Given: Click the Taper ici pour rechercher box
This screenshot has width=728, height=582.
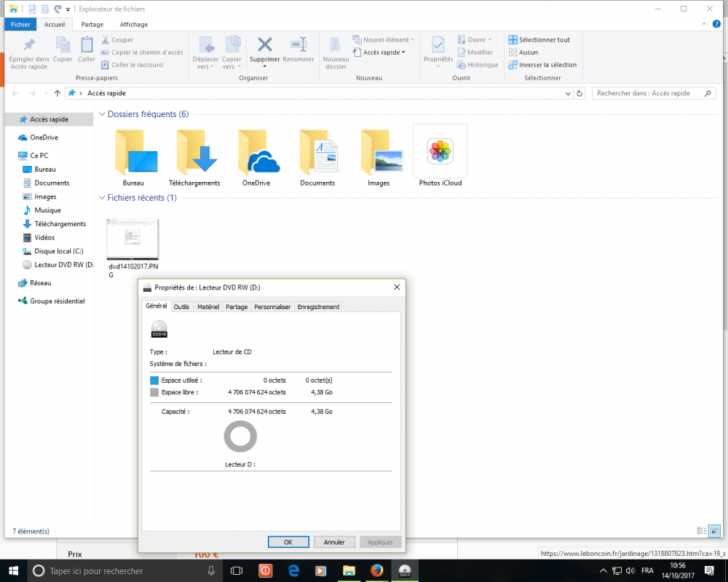Looking at the screenshot, I should [x=124, y=571].
